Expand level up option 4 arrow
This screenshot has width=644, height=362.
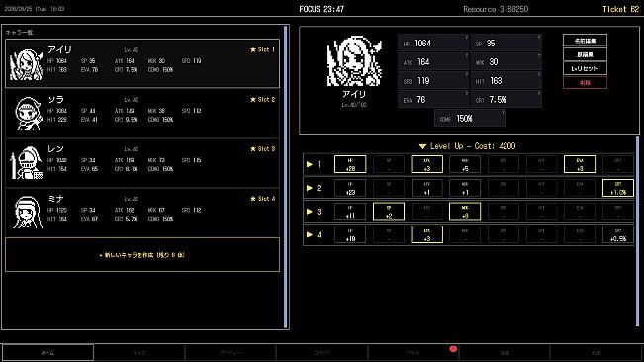tap(310, 234)
